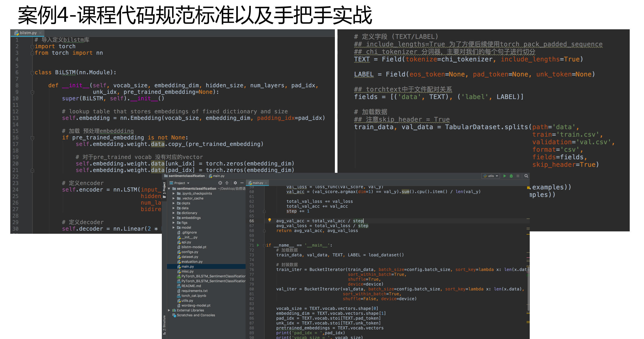Open the Project view dropdown
This screenshot has height=339, width=644.
(x=181, y=183)
